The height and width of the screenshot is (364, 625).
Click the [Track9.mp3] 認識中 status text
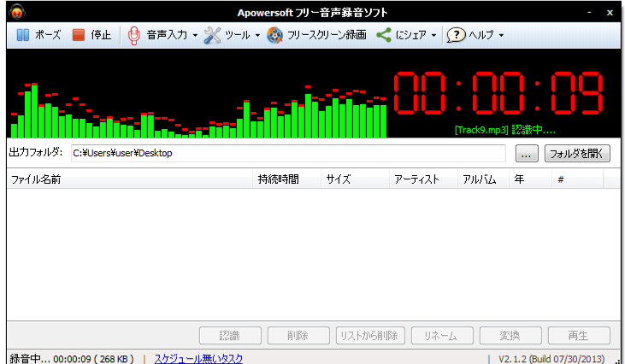coord(505,130)
